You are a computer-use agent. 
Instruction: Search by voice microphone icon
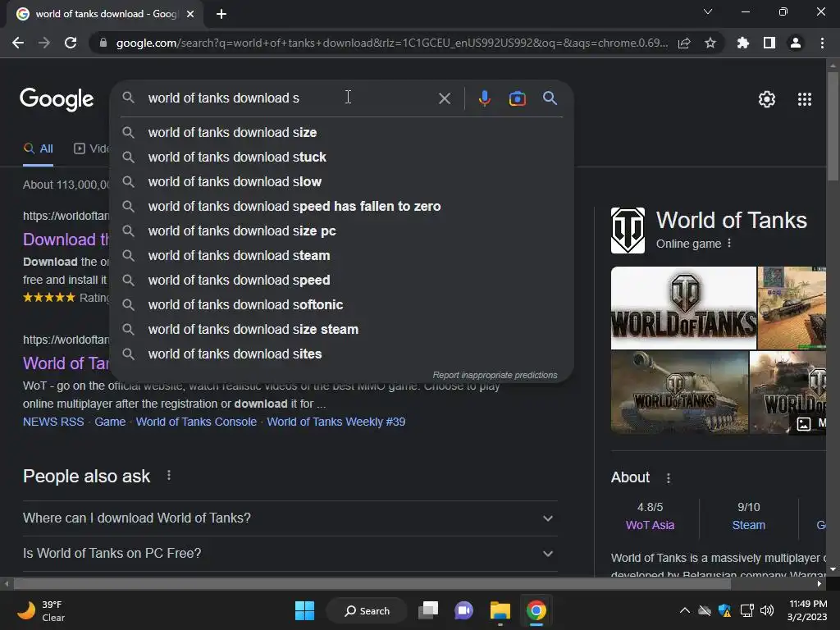(x=484, y=98)
